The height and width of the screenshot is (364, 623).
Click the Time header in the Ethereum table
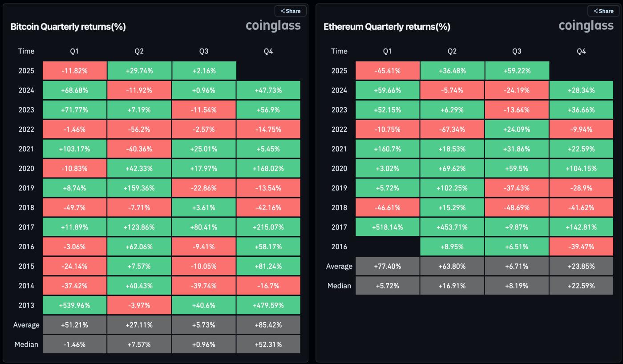point(339,51)
